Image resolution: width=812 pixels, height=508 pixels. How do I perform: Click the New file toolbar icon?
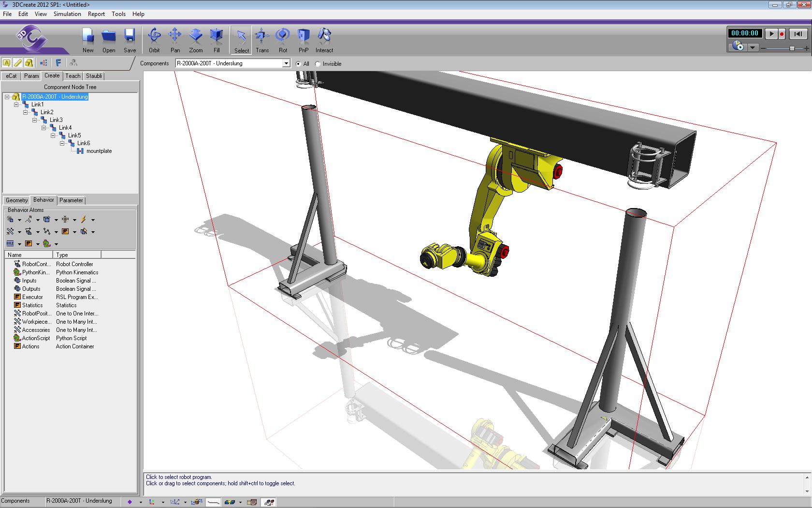click(x=88, y=39)
